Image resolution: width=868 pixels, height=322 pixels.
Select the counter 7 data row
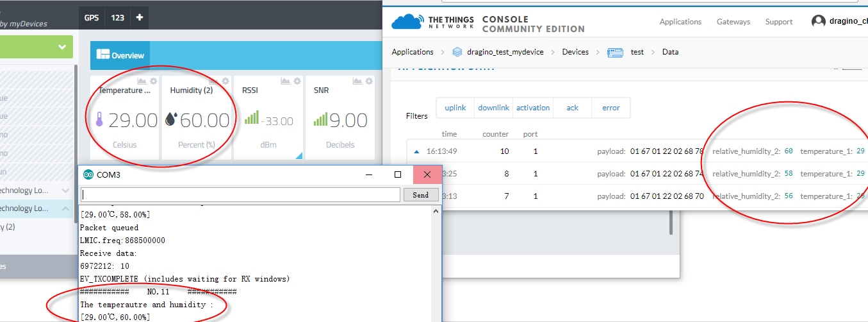coord(637,196)
